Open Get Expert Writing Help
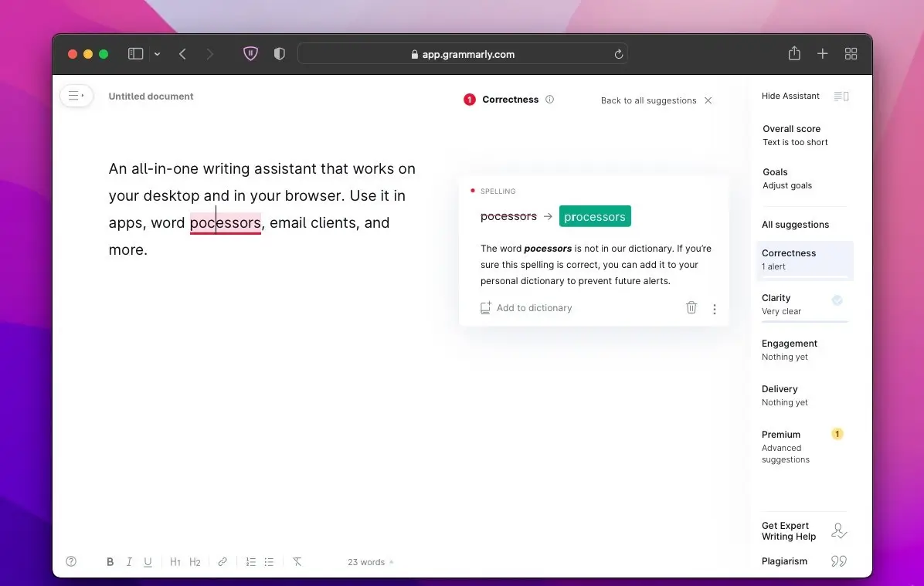Image resolution: width=924 pixels, height=586 pixels. tap(789, 531)
